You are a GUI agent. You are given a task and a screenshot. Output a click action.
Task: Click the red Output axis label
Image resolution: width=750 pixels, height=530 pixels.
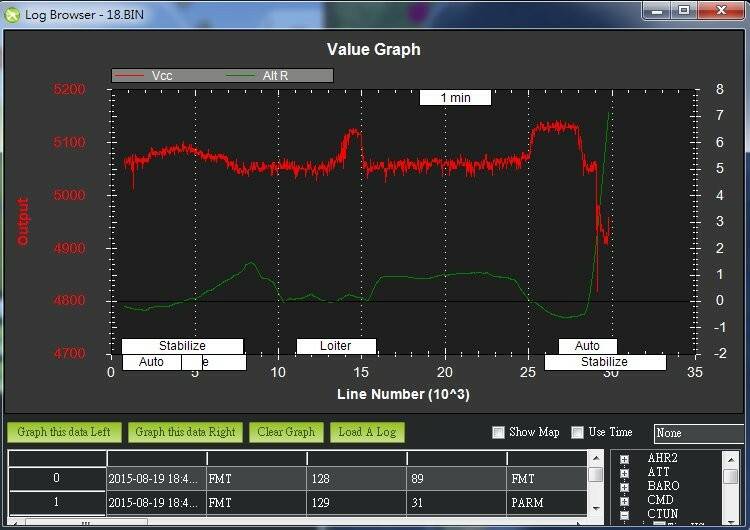point(22,221)
